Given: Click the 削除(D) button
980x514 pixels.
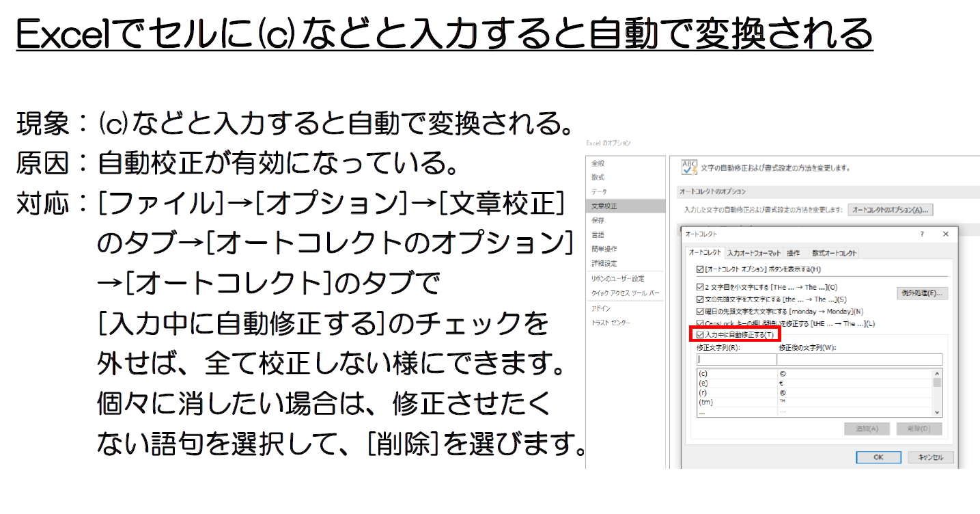Looking at the screenshot, I should (x=919, y=429).
